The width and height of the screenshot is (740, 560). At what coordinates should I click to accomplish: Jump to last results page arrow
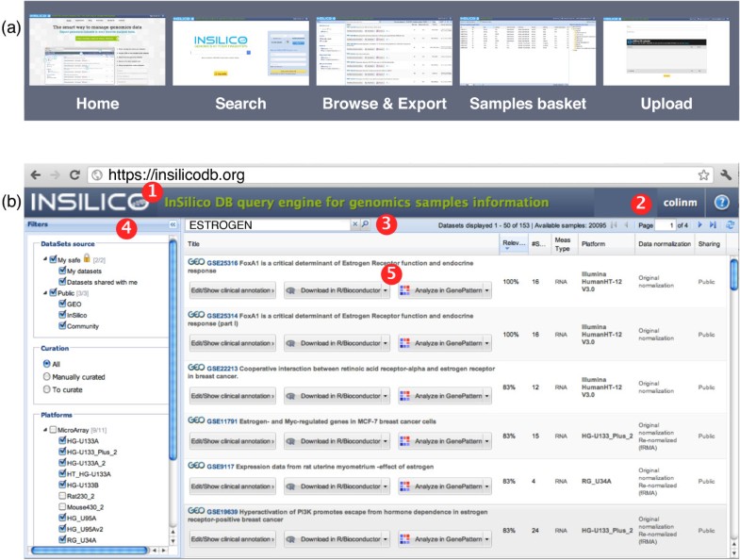click(713, 225)
